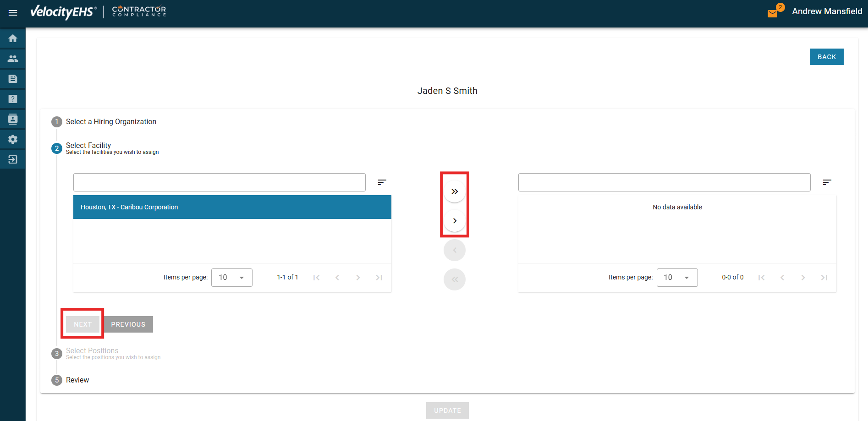This screenshot has width=868, height=421.
Task: Open the contact badge sidebar icon
Action: pos(13,119)
